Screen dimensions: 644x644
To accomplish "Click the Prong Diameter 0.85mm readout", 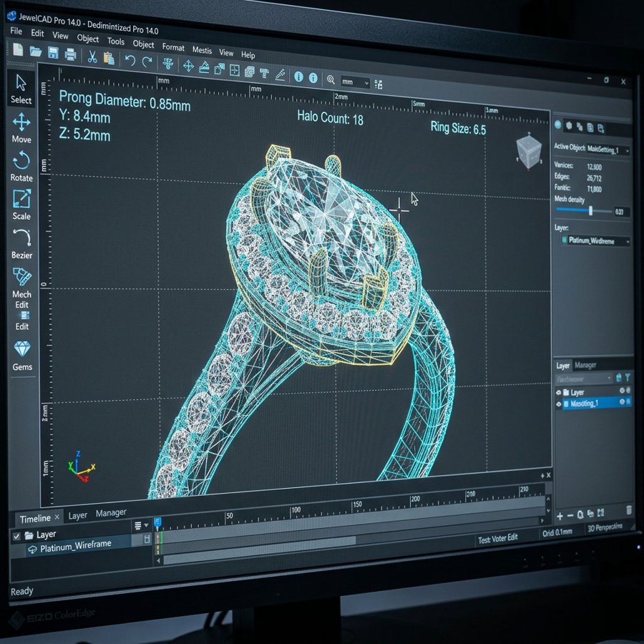I will coord(125,101).
